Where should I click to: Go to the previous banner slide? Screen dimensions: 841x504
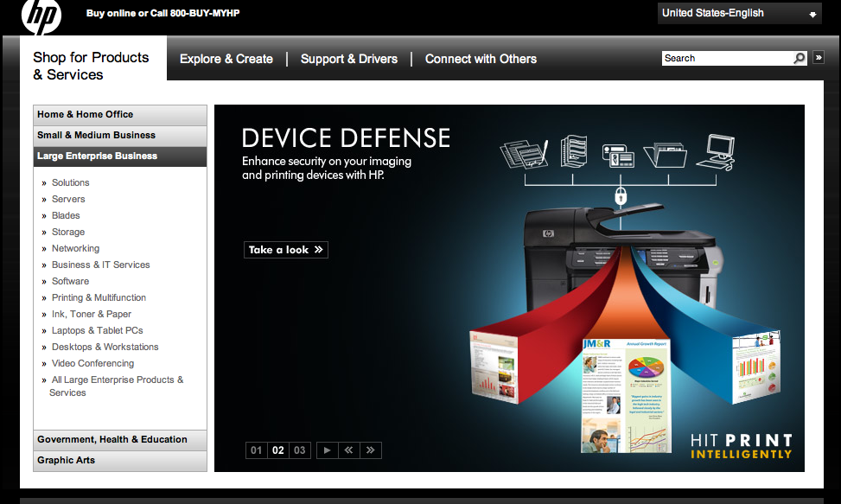click(x=348, y=450)
